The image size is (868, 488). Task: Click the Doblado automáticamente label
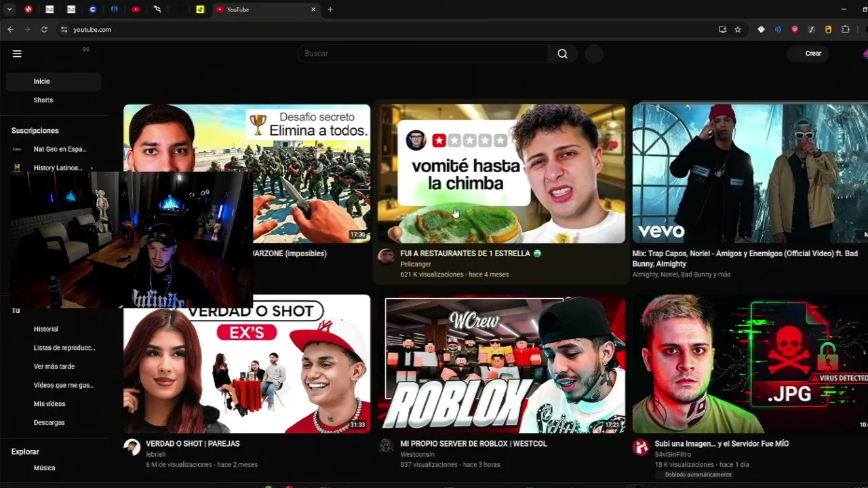[698, 474]
